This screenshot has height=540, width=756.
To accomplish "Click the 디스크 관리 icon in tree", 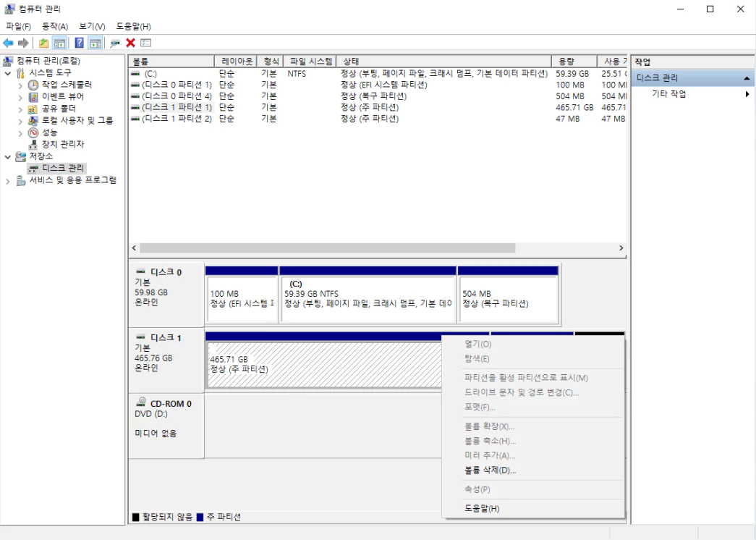I will click(33, 169).
